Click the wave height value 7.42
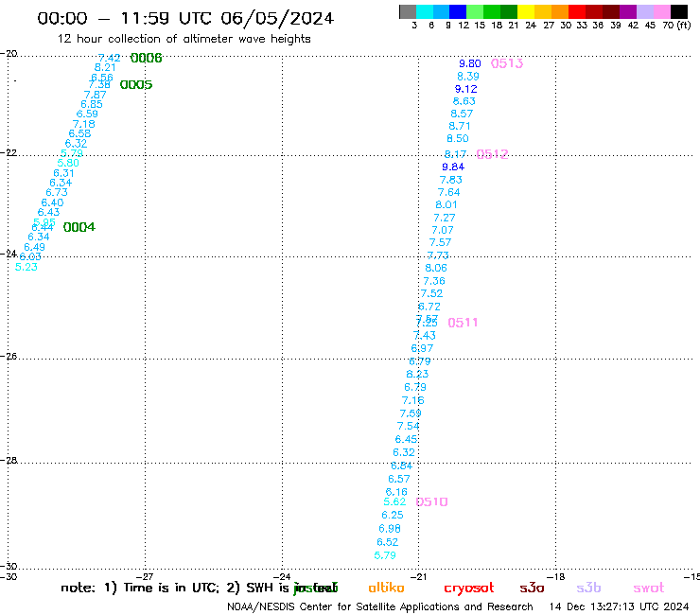Screen dimensions: 700x615 point(110,58)
